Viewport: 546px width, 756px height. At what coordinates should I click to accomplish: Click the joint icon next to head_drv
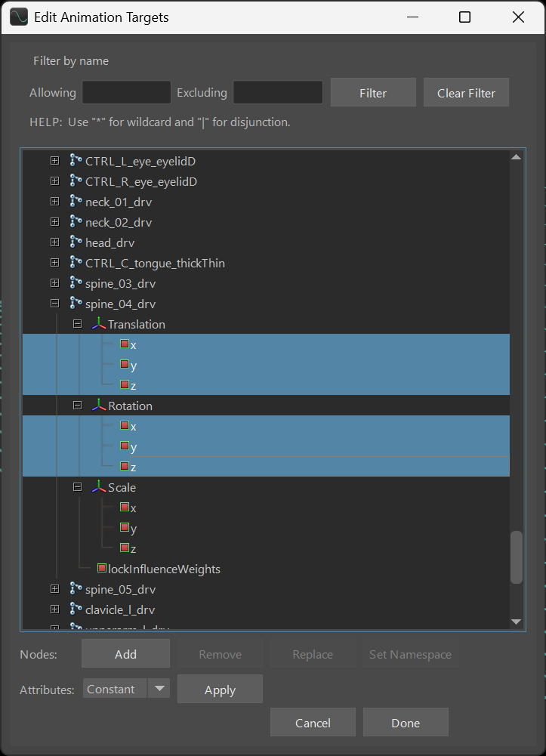point(76,242)
